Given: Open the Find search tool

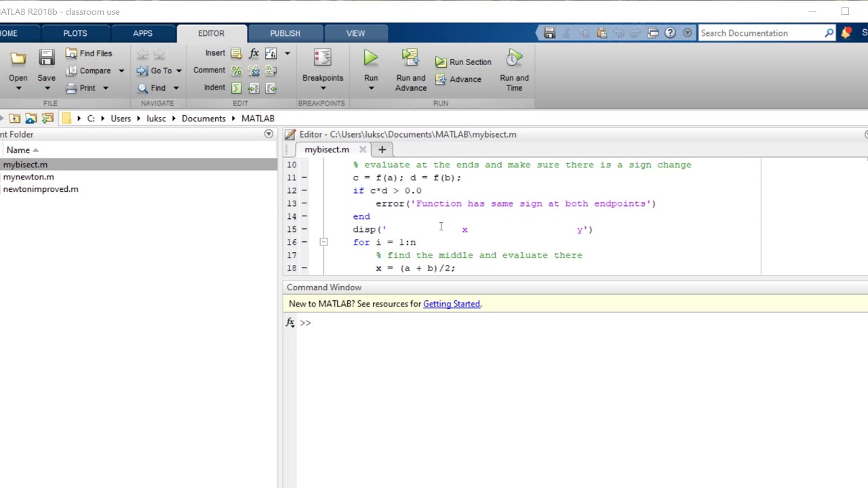Looking at the screenshot, I should click(x=151, y=88).
